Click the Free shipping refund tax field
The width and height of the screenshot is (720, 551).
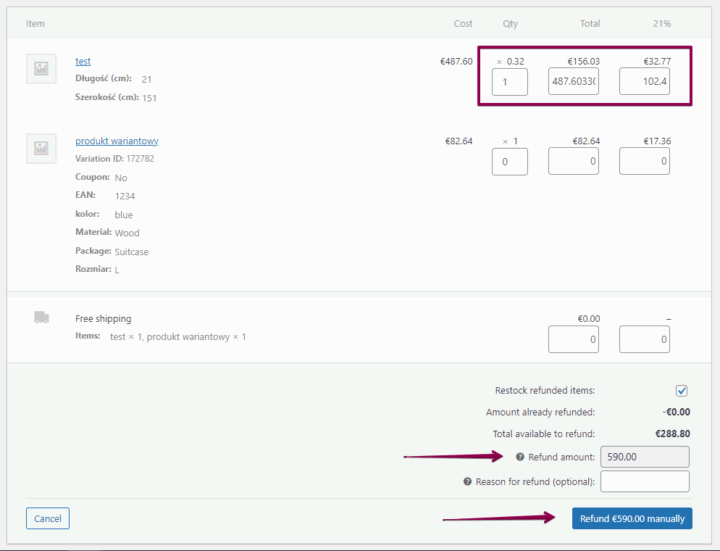point(644,340)
